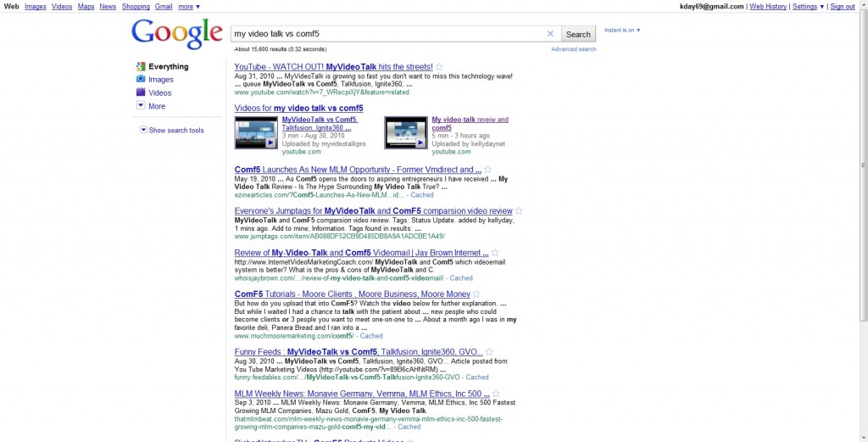The width and height of the screenshot is (868, 442).
Task: Open 'My video talk reveiw and comf5' video link
Action: pos(470,124)
